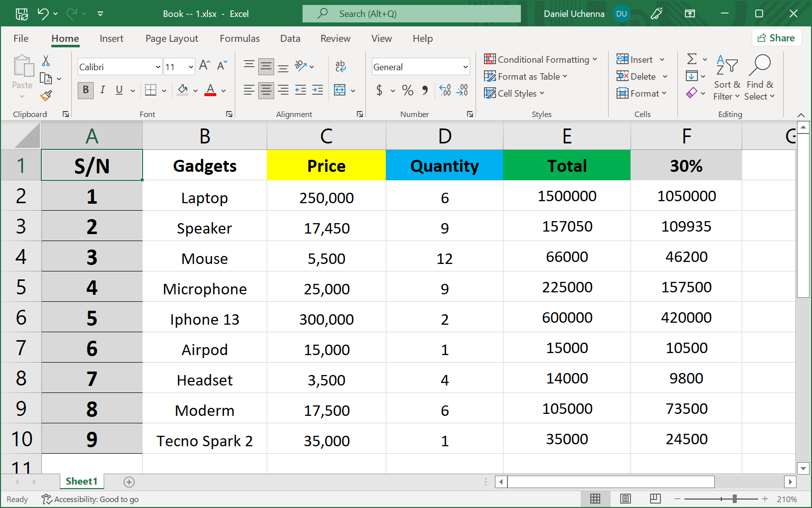Click the Share button

tap(776, 38)
